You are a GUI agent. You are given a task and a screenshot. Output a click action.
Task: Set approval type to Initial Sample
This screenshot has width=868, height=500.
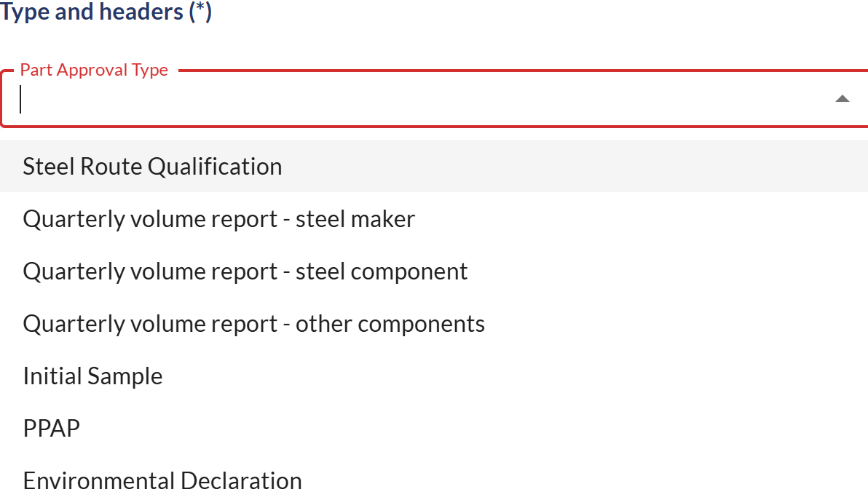pyautogui.click(x=92, y=376)
